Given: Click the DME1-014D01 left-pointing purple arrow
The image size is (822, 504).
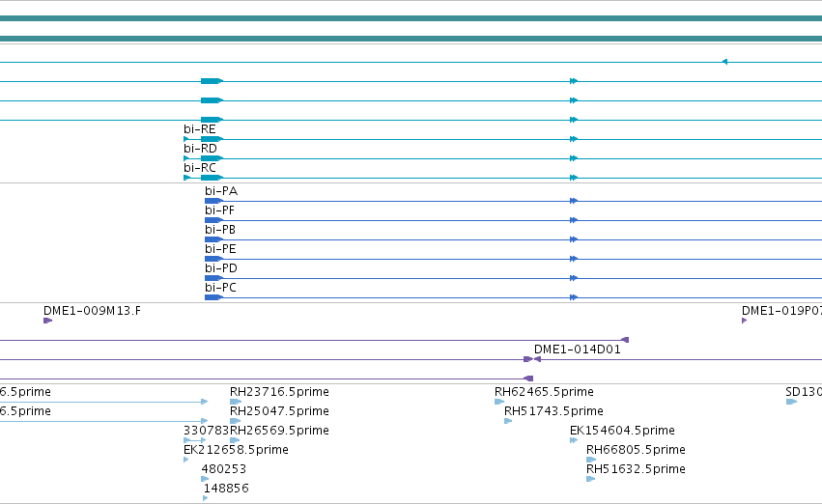Looking at the screenshot, I should click(x=537, y=359).
